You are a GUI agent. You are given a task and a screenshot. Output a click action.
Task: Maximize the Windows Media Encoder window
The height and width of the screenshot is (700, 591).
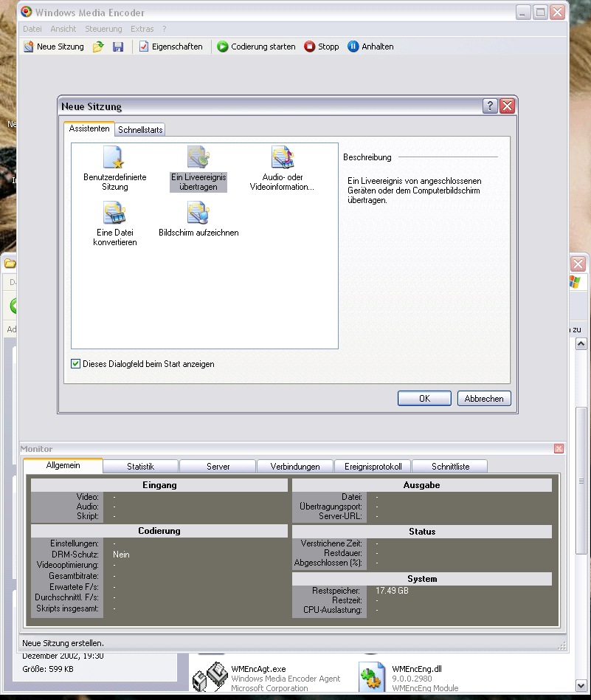click(x=540, y=12)
